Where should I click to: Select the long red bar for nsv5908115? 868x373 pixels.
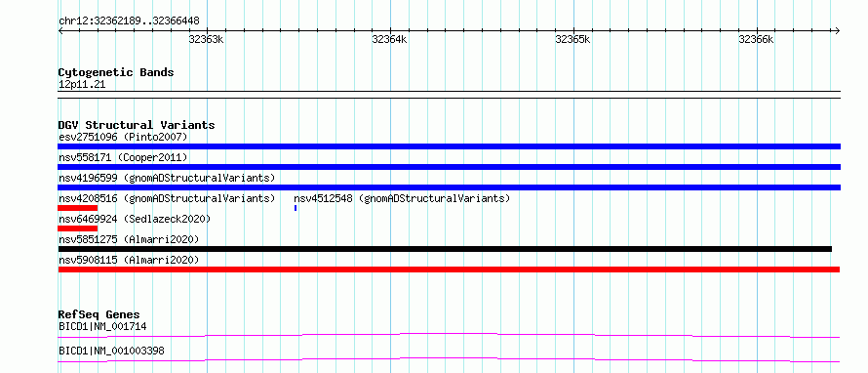pyautogui.click(x=449, y=269)
